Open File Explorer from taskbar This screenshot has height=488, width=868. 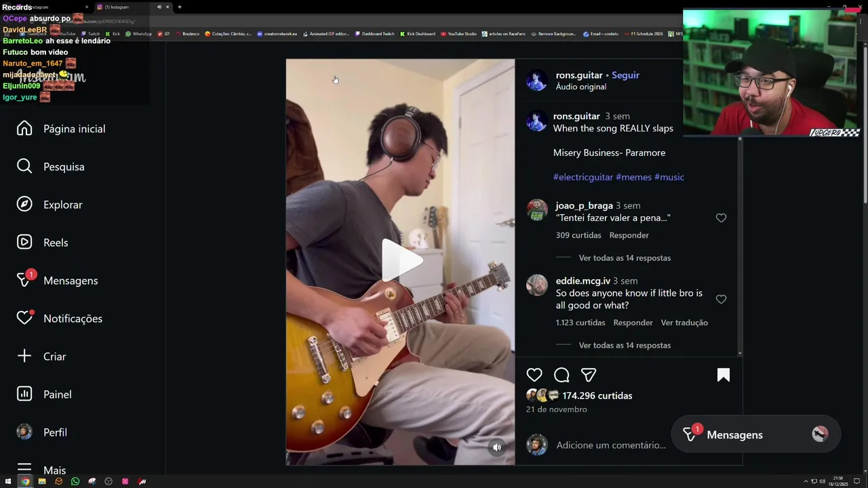[x=41, y=481]
